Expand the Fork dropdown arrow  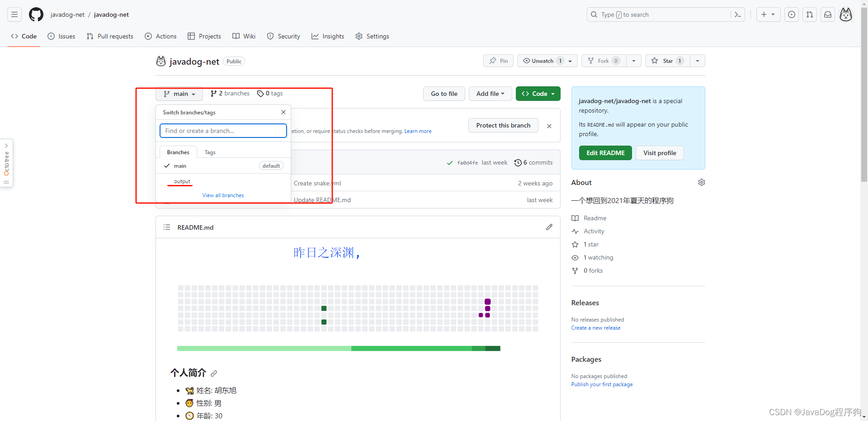click(x=634, y=61)
